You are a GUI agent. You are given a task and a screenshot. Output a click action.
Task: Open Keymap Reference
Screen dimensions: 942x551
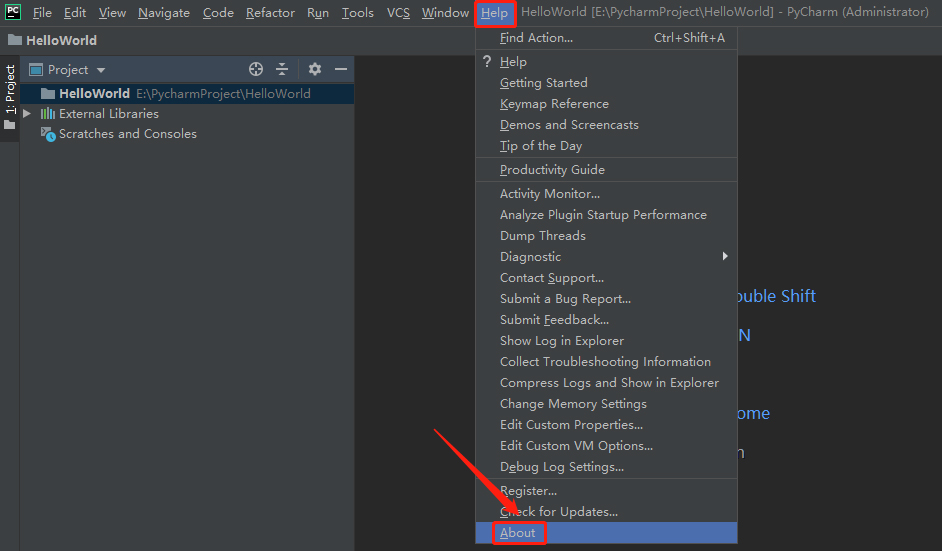pos(606,104)
